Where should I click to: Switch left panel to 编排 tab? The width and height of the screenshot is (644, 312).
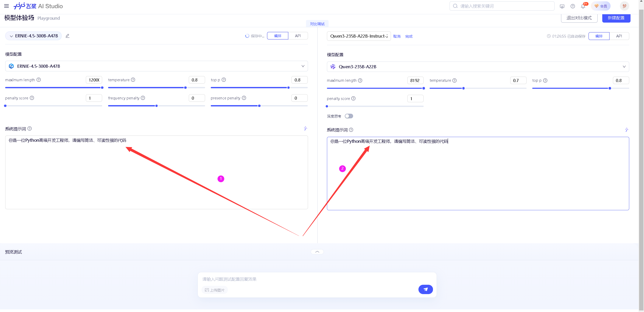pyautogui.click(x=278, y=36)
